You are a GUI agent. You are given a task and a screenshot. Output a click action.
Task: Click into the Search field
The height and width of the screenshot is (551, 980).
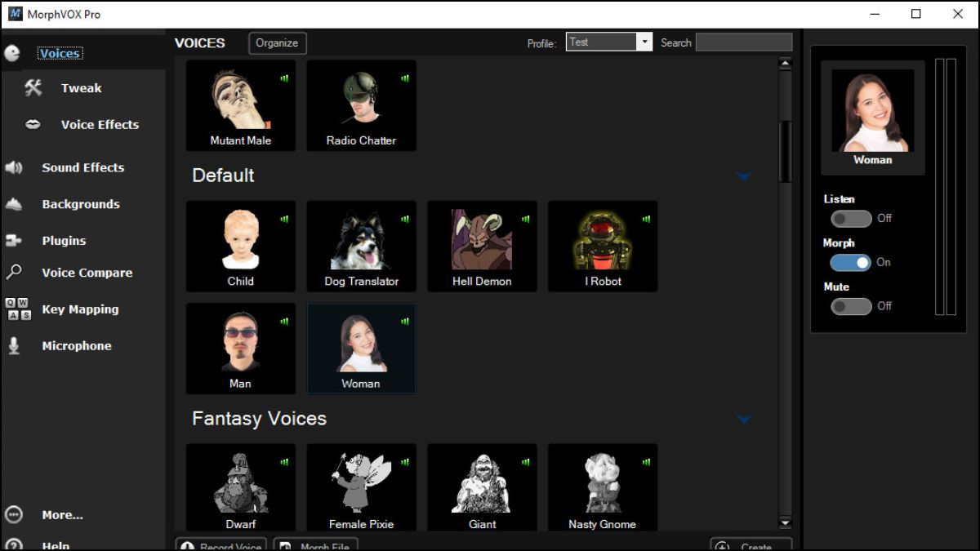[x=744, y=42]
